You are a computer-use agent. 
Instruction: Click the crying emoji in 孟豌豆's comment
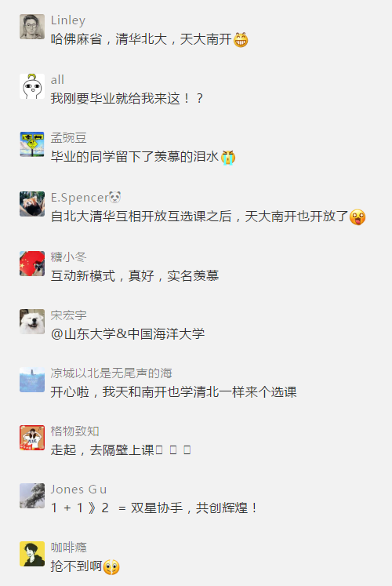[228, 158]
